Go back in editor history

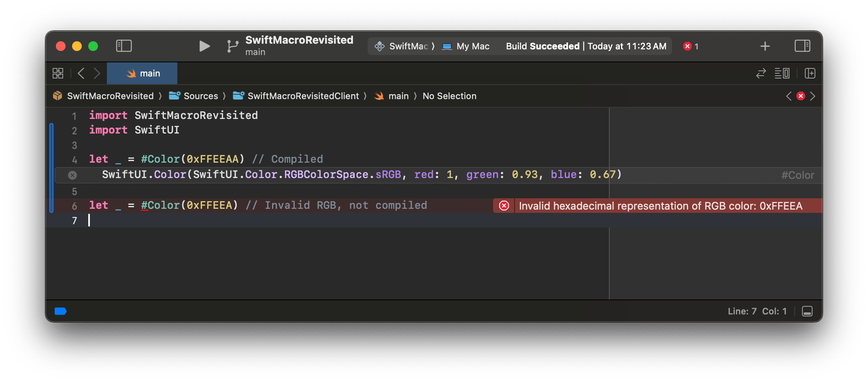coord(81,73)
